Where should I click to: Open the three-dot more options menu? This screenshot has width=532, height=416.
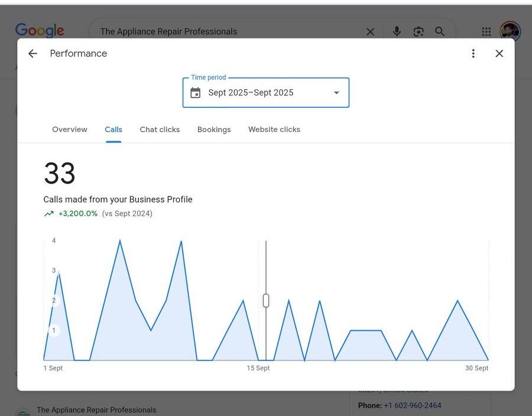pyautogui.click(x=473, y=54)
